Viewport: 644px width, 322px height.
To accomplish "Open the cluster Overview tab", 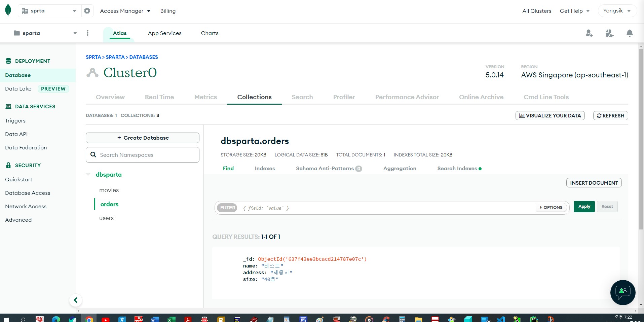I will click(x=110, y=97).
